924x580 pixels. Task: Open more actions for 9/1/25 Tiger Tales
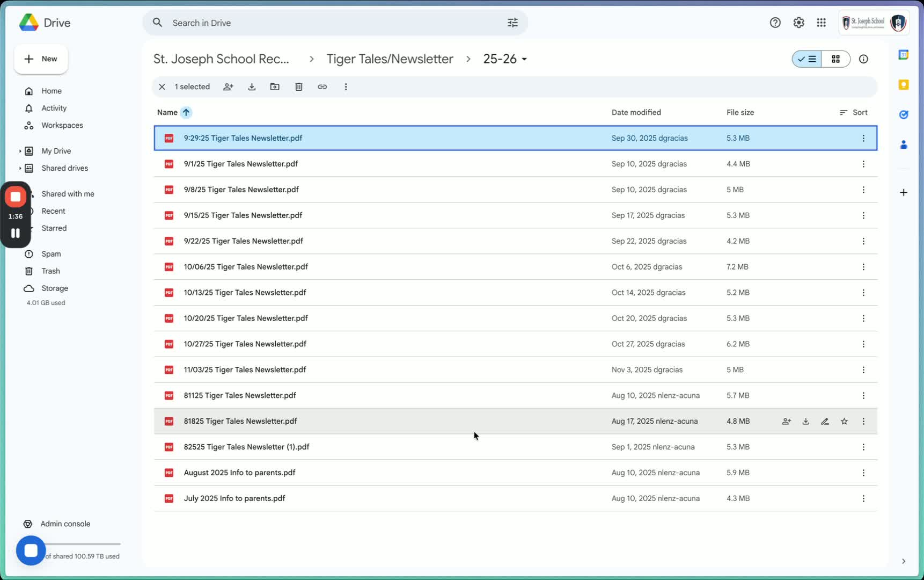pyautogui.click(x=863, y=164)
